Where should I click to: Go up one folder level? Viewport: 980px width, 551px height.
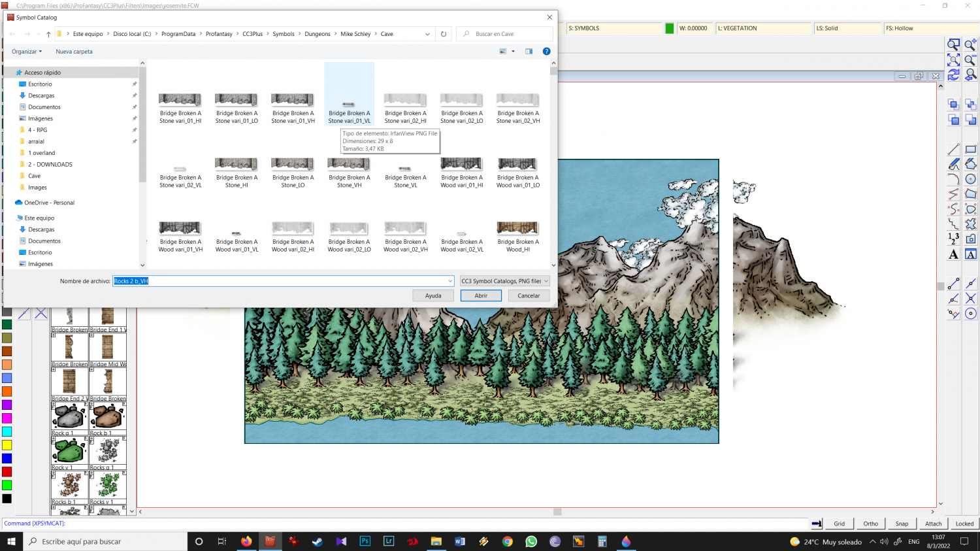click(x=48, y=34)
